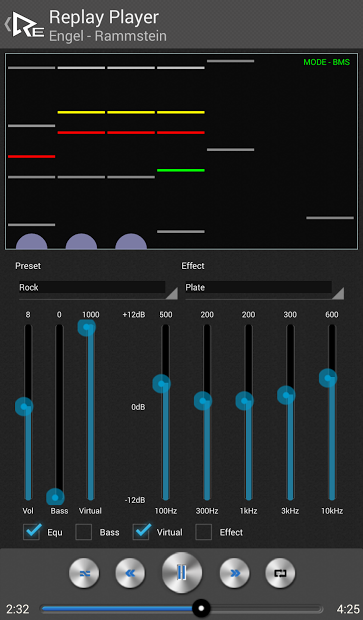The width and height of the screenshot is (363, 620).
Task: Click the Virtual slider handle
Action: tap(87, 327)
